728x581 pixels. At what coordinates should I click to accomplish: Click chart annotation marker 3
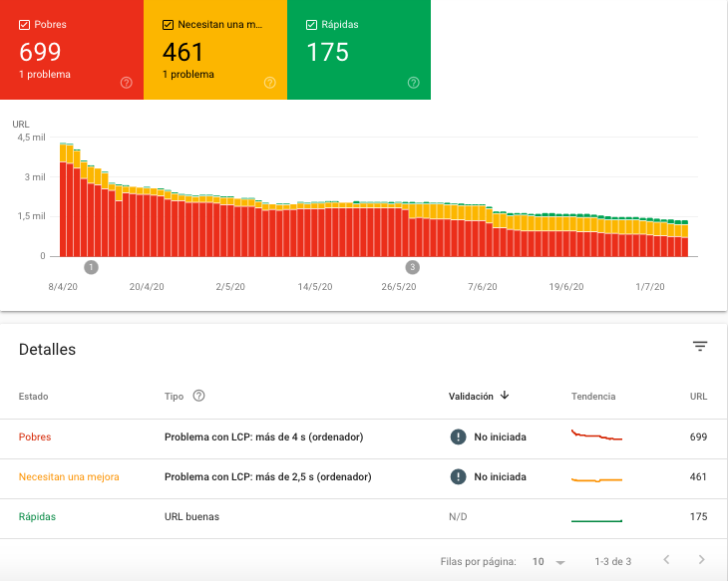click(x=412, y=267)
